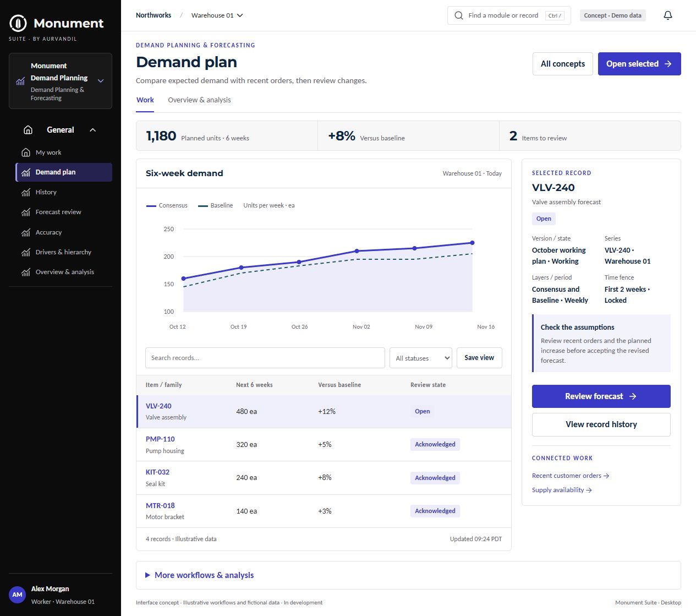
Task: Open the VLV-240 item link
Action: pyautogui.click(x=158, y=406)
